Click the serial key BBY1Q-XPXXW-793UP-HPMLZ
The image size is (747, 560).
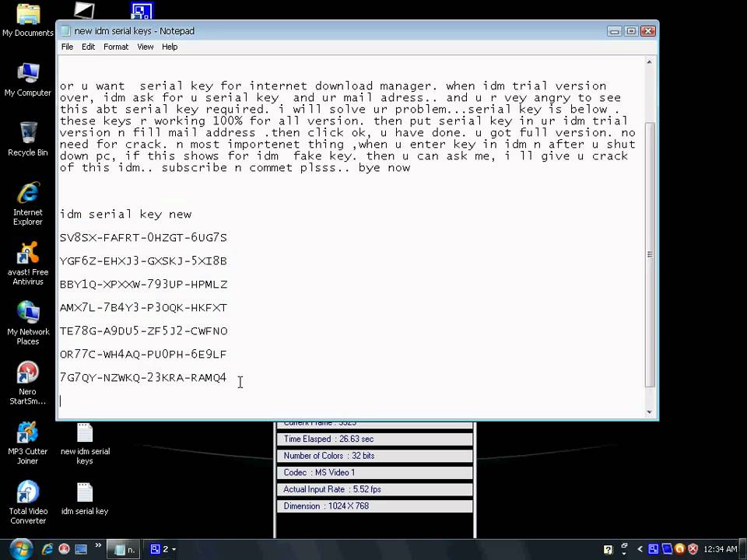coord(143,285)
